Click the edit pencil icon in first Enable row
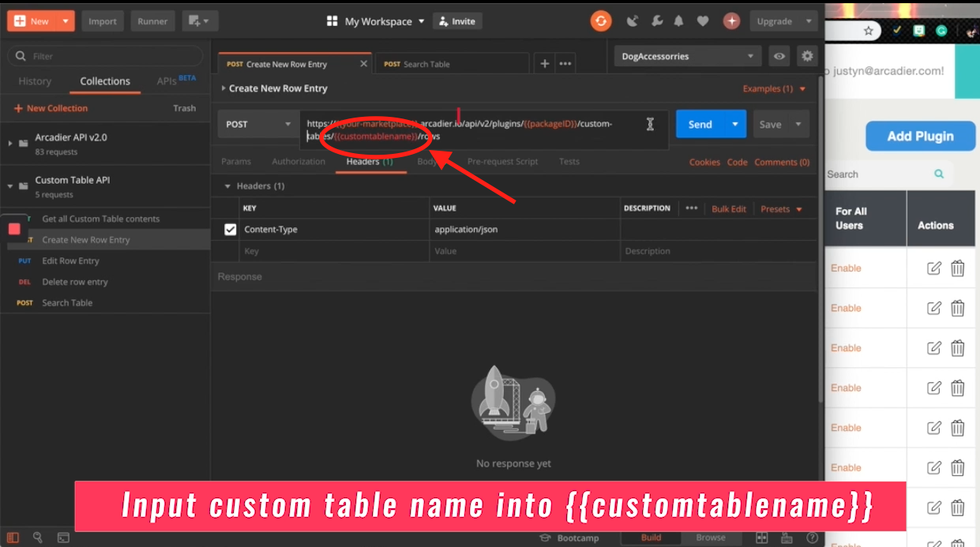The width and height of the screenshot is (980, 547). (x=934, y=268)
